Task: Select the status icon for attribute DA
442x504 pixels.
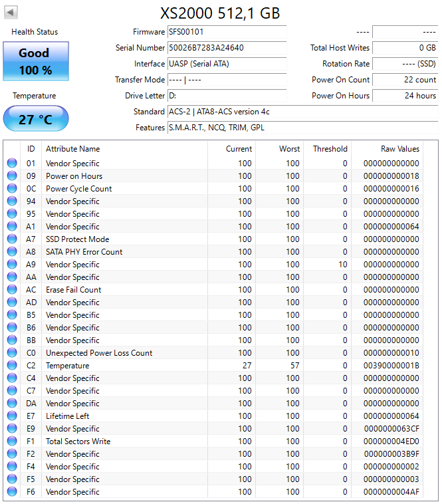Action: [12, 404]
